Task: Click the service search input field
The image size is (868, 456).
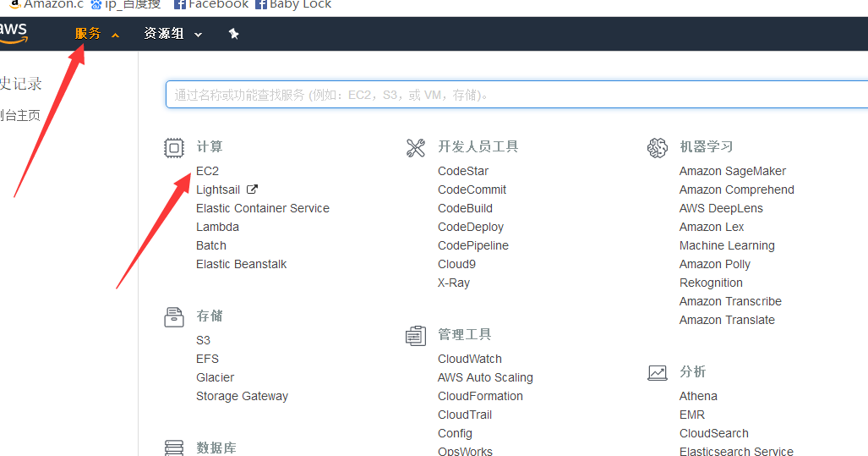Action: click(516, 95)
